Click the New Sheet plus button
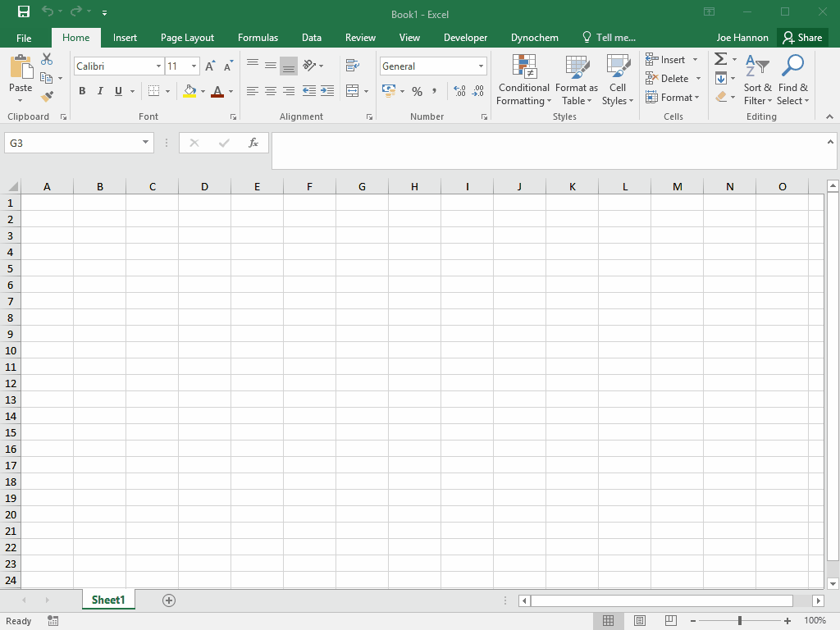The width and height of the screenshot is (840, 630). [x=169, y=600]
